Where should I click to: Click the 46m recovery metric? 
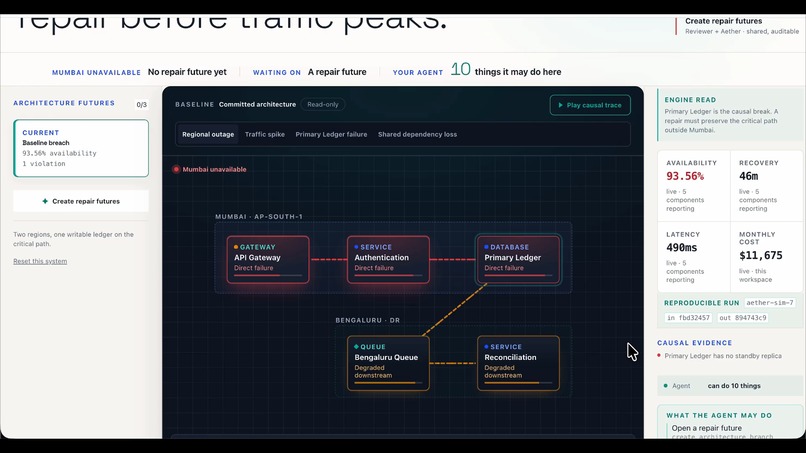748,176
